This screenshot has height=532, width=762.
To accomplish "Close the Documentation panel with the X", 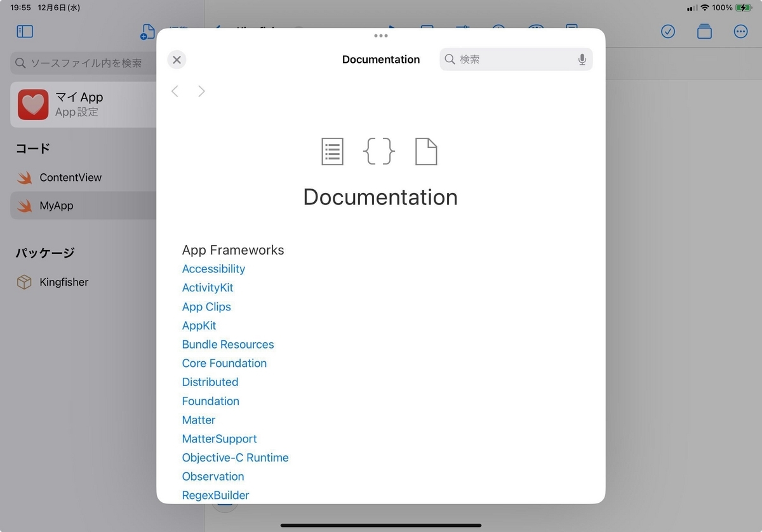I will click(177, 60).
